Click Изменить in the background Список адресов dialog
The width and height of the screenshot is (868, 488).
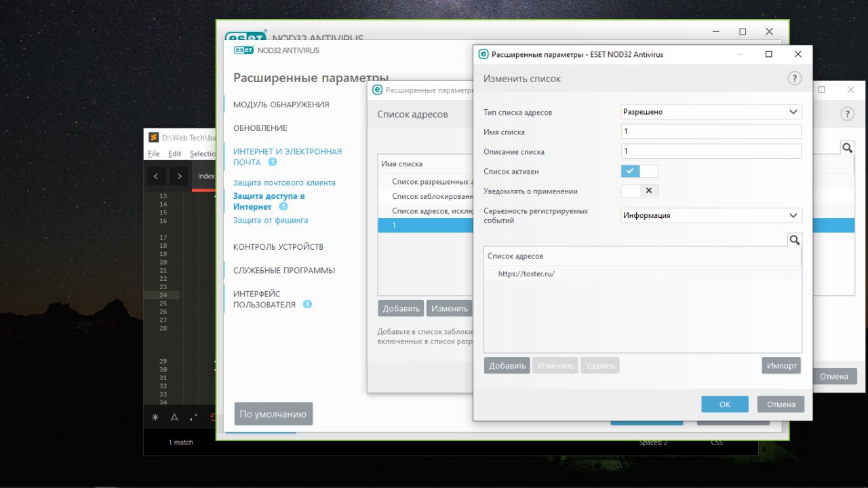click(x=450, y=308)
